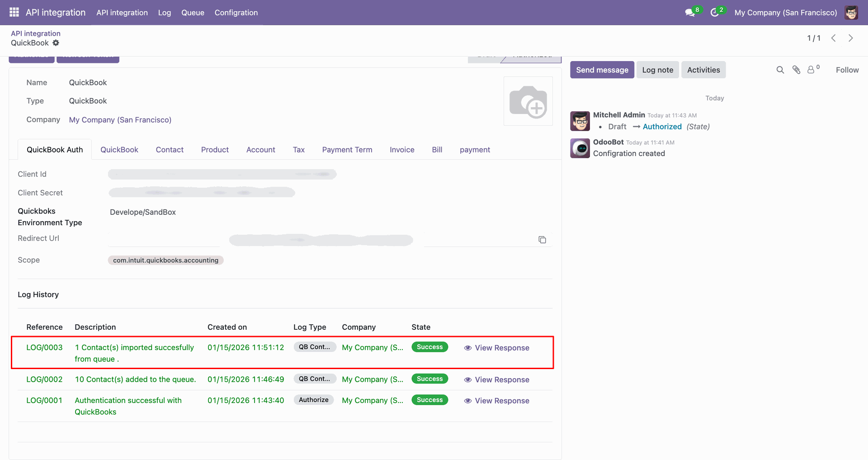The width and height of the screenshot is (868, 460).
Task: Go to next record arrow
Action: pyautogui.click(x=851, y=38)
